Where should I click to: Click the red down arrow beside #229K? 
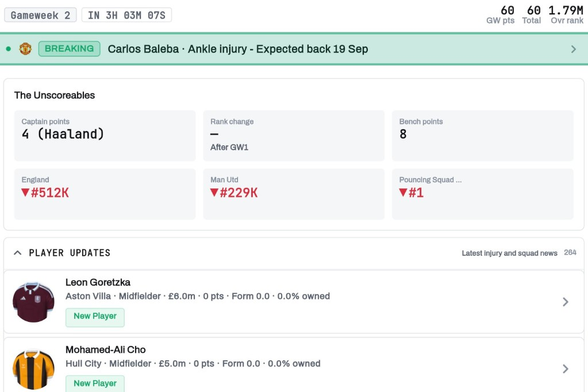(214, 193)
